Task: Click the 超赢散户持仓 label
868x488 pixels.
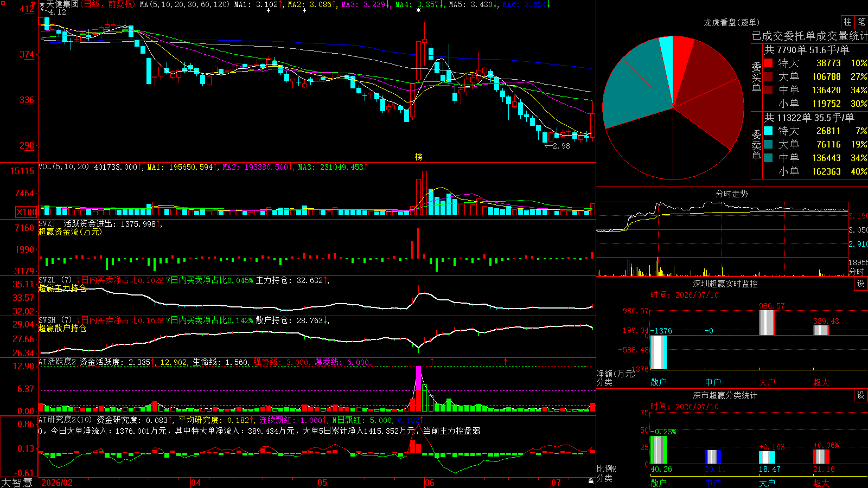Action: point(62,328)
